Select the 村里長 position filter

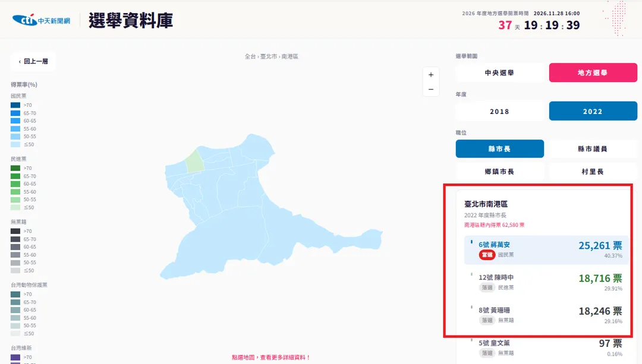tap(593, 172)
